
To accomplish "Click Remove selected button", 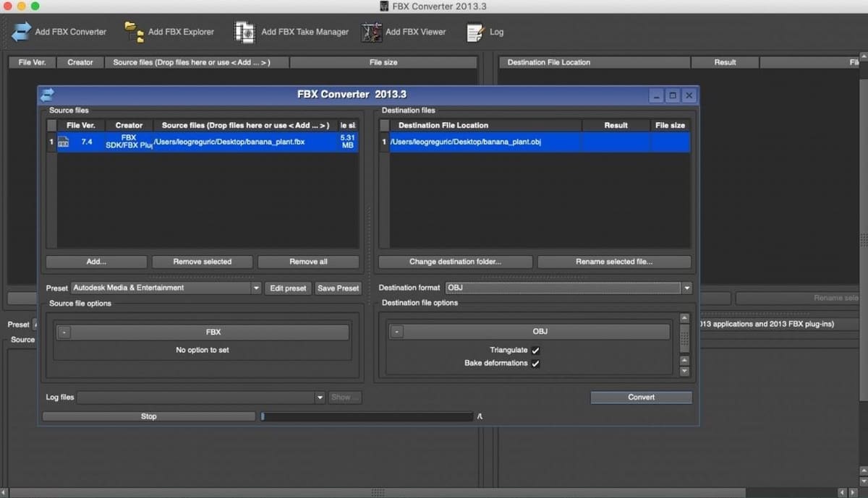I will coord(203,262).
